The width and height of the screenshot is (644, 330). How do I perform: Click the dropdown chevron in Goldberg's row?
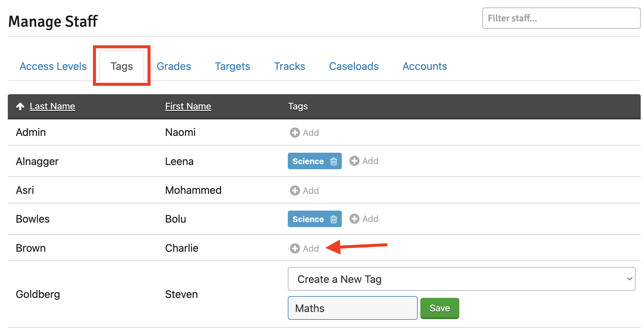click(x=629, y=279)
